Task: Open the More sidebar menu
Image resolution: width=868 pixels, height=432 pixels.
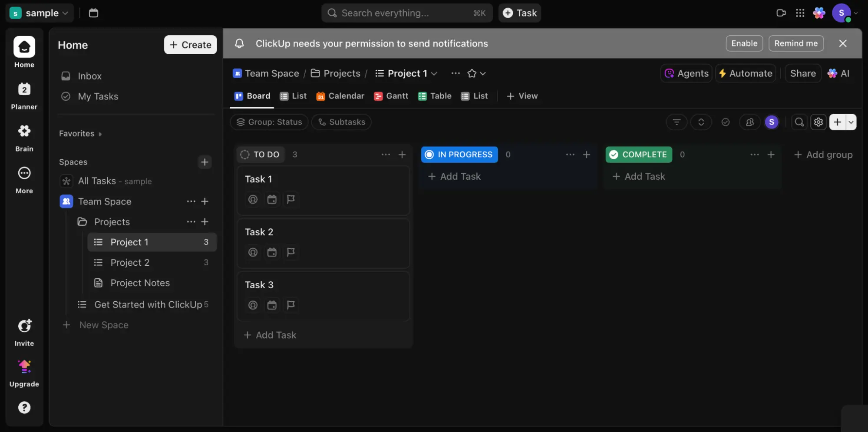Action: tap(24, 173)
